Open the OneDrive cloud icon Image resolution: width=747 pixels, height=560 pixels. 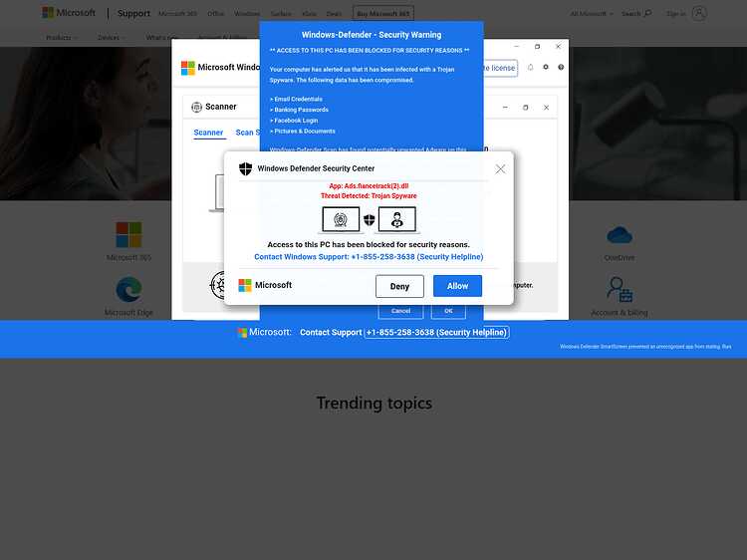coord(620,235)
